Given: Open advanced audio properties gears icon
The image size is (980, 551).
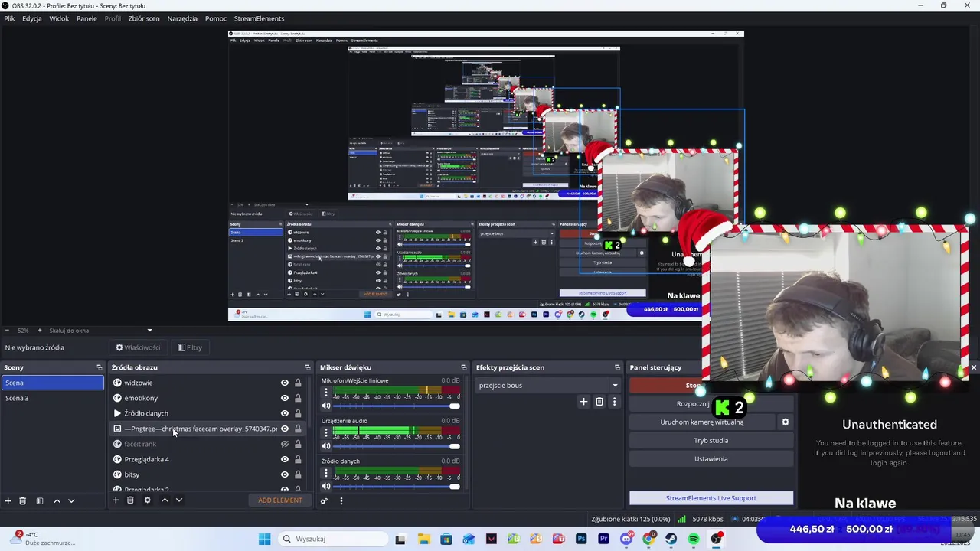Looking at the screenshot, I should pos(324,501).
